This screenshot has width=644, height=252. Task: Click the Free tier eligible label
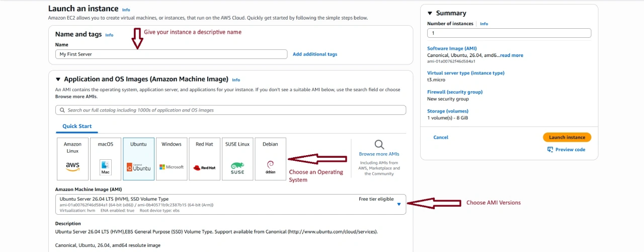376,199
